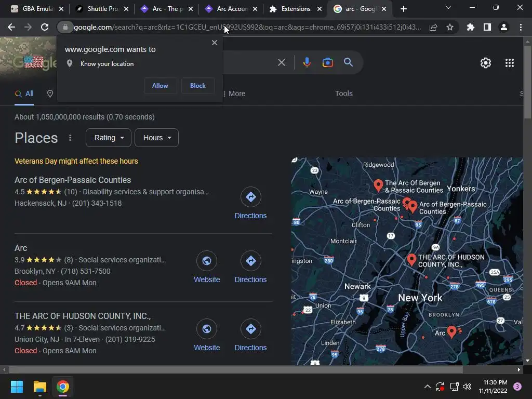
Task: Open a new browser tab
Action: pyautogui.click(x=403, y=9)
